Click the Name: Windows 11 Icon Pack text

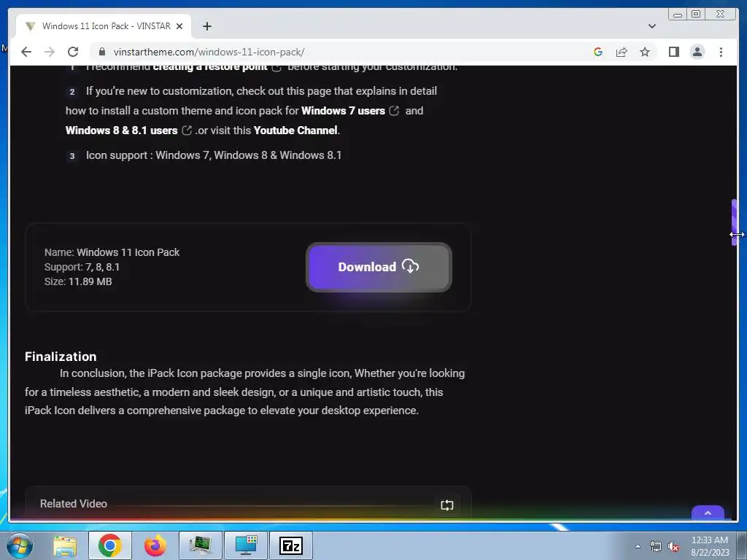(x=112, y=252)
